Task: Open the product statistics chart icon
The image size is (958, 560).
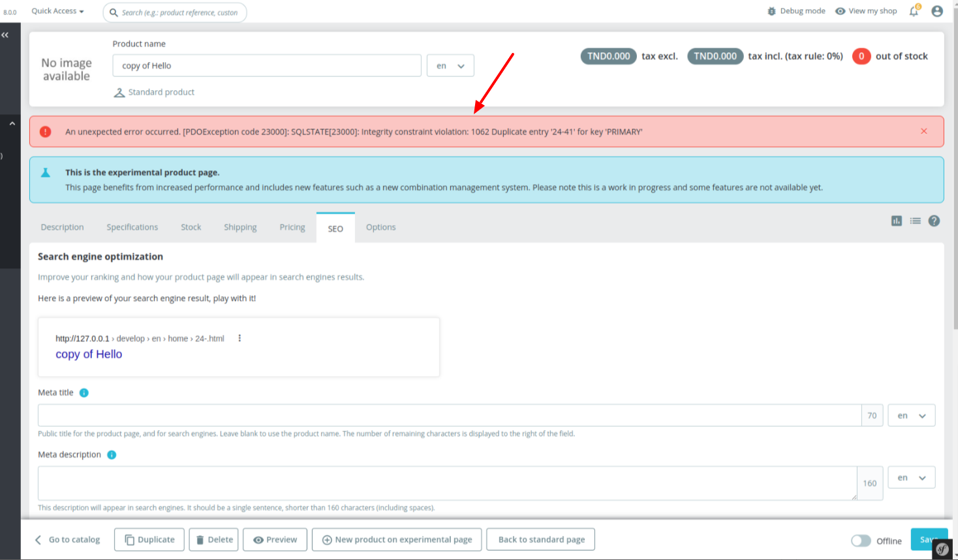Action: [896, 221]
